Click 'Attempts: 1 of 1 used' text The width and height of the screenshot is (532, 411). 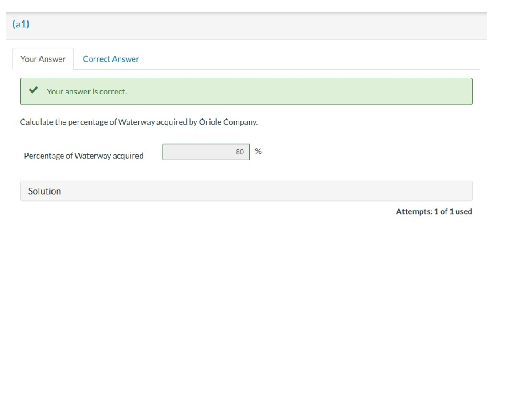coord(434,211)
